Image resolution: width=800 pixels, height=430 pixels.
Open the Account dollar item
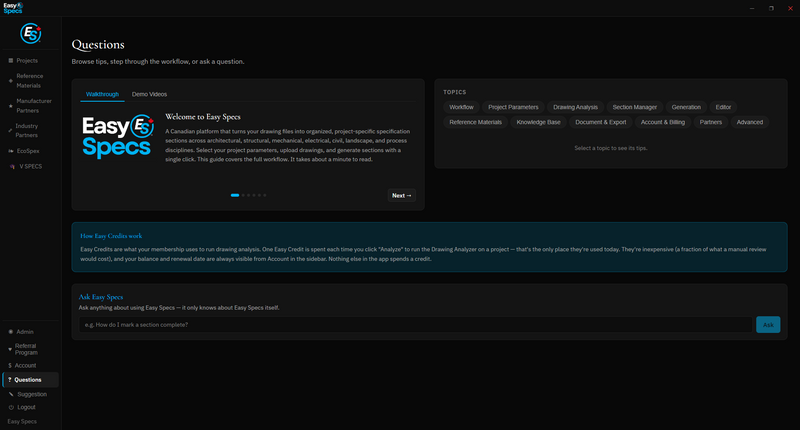pyautogui.click(x=25, y=366)
